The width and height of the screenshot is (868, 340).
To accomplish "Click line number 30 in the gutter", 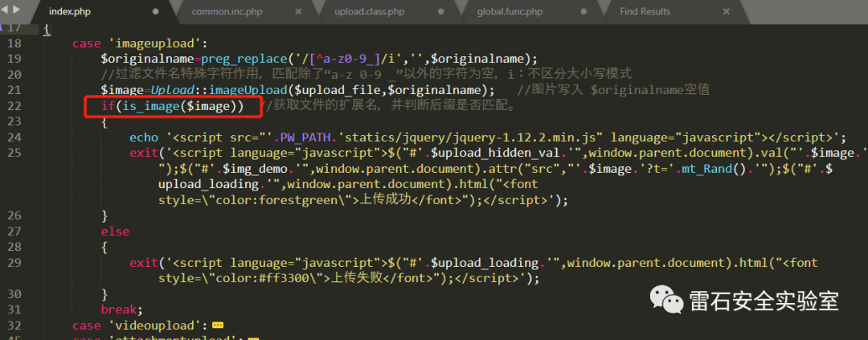I will point(15,293).
